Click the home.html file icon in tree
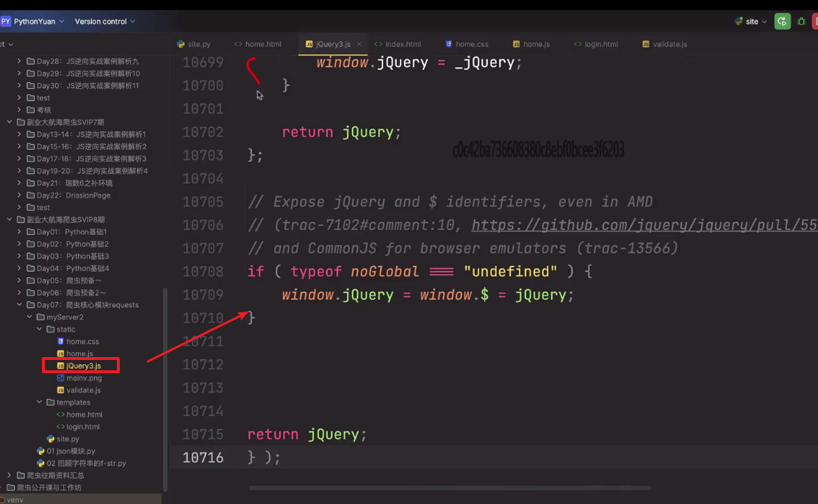 pyautogui.click(x=60, y=414)
